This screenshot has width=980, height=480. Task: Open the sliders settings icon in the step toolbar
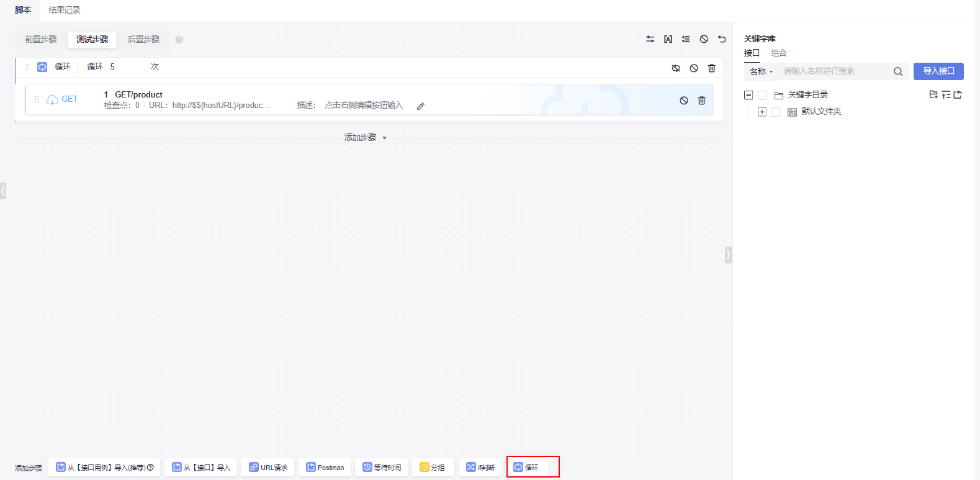point(650,39)
